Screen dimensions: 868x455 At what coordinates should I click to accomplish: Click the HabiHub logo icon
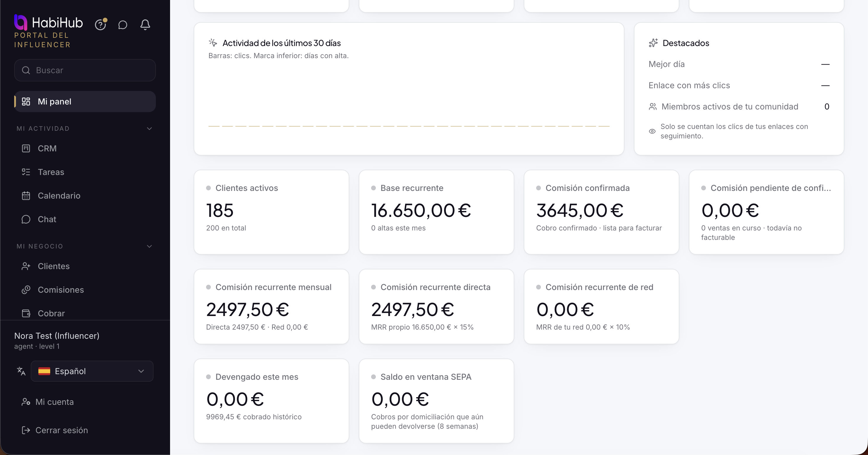21,22
